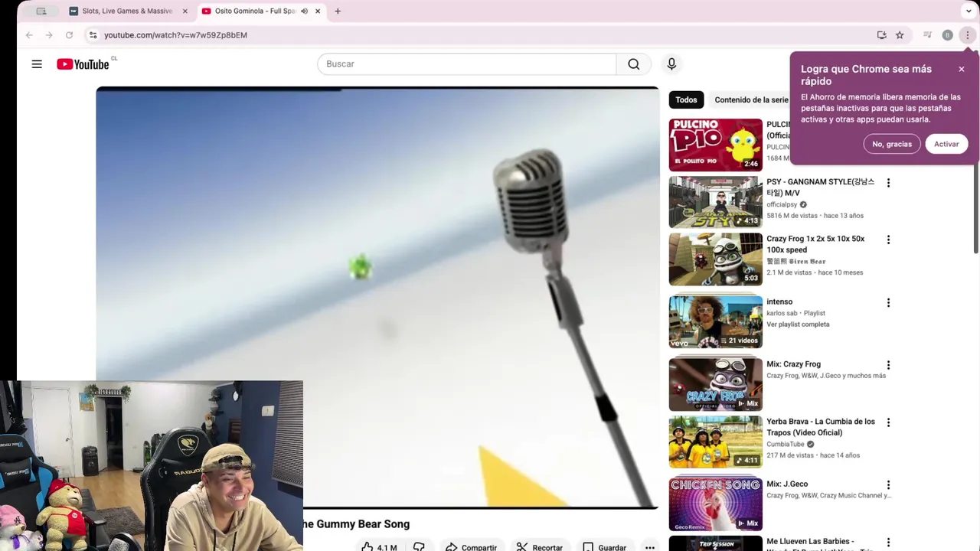Open the Pulcino Pio video thumbnail
This screenshot has height=551, width=980.
(716, 145)
